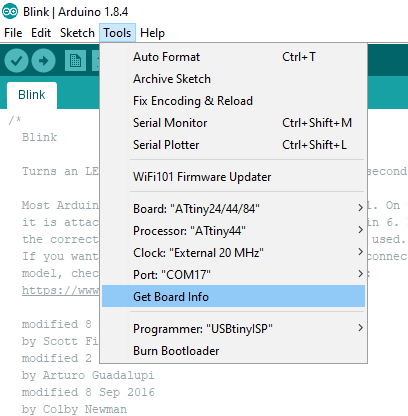
Task: Close the open Tools menu
Action: tap(117, 33)
